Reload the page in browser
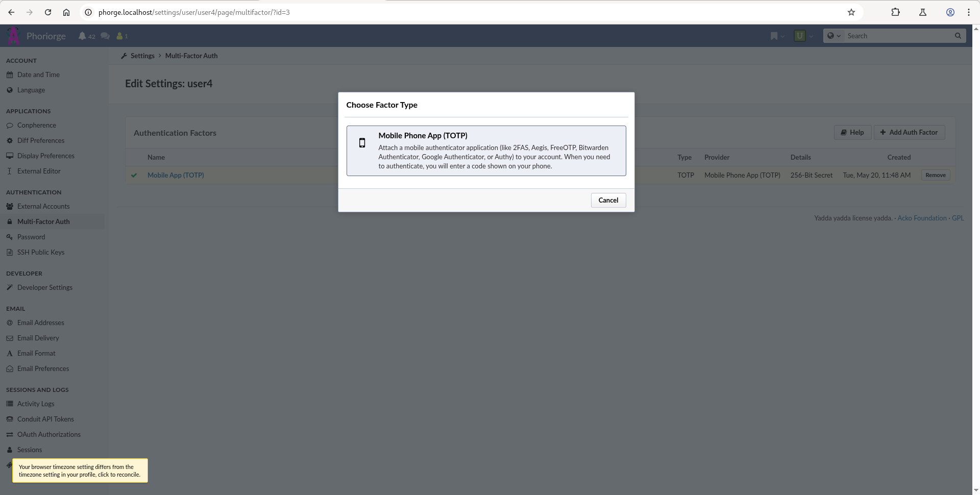Image resolution: width=980 pixels, height=495 pixels. [48, 12]
